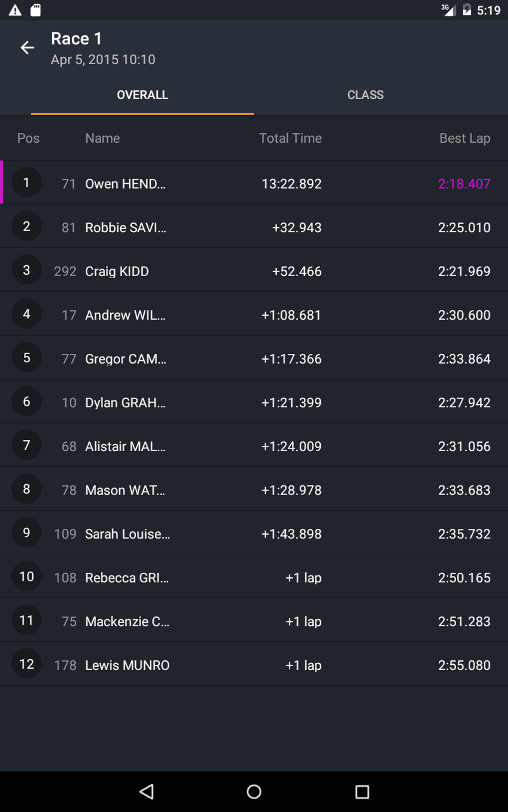Tap the Android back navigation triangle
Image resolution: width=508 pixels, height=812 pixels.
(x=146, y=791)
